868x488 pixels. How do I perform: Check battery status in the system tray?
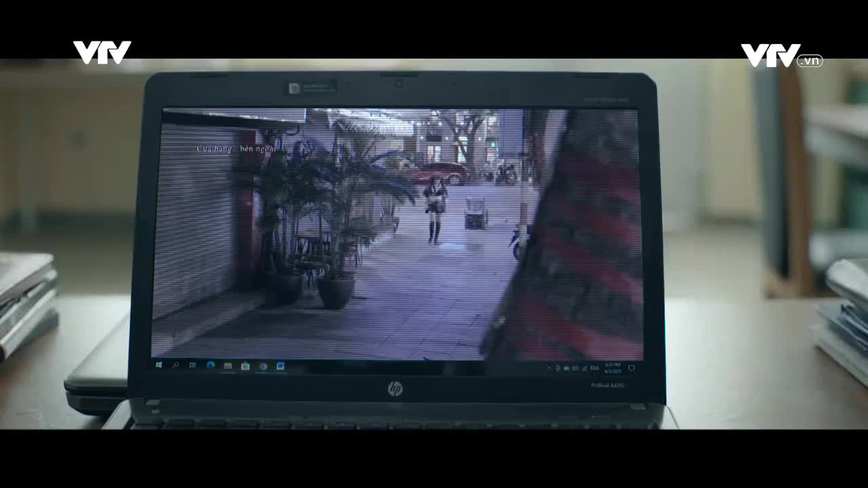[567, 368]
